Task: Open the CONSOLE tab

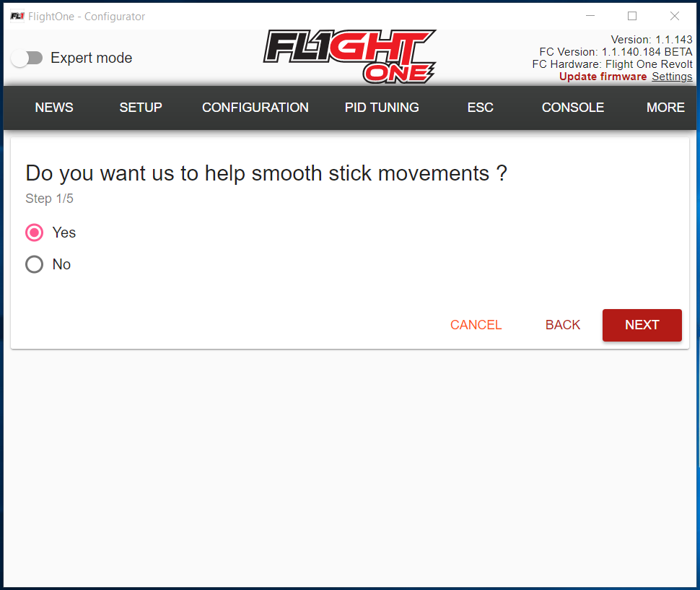Action: point(573,108)
